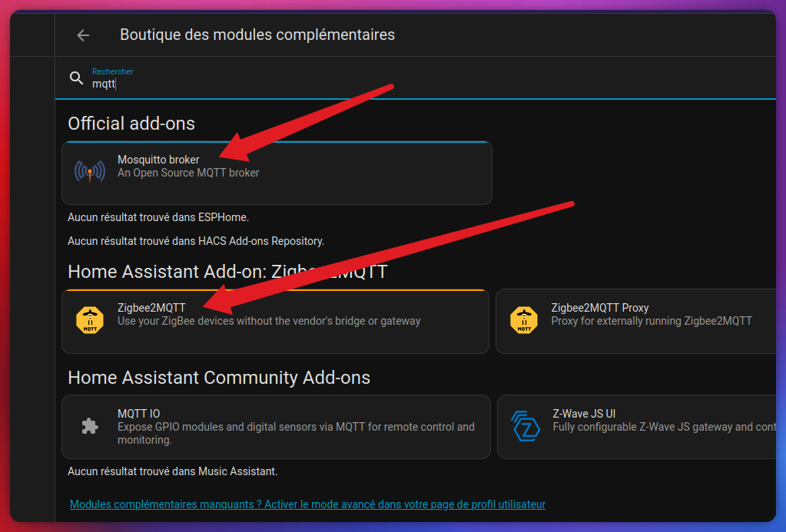The width and height of the screenshot is (786, 532).
Task: Click the Mosquitto broker antenna icon
Action: (x=91, y=170)
